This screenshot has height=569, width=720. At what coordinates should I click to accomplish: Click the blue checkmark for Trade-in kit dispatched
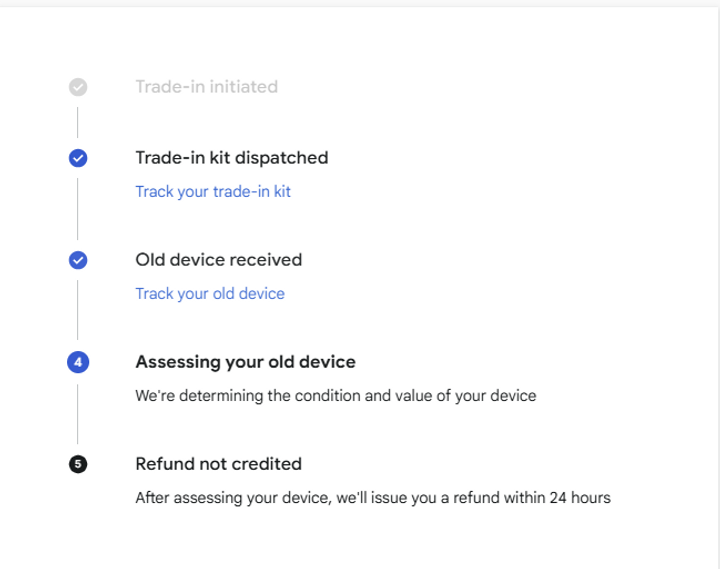78,158
